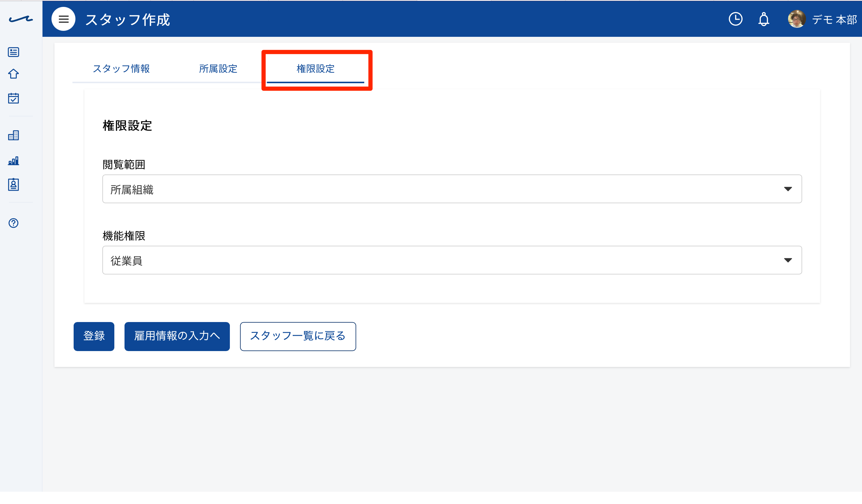Open the デモ 本部 account menu
Image resolution: width=862 pixels, height=504 pixels.
coord(834,20)
